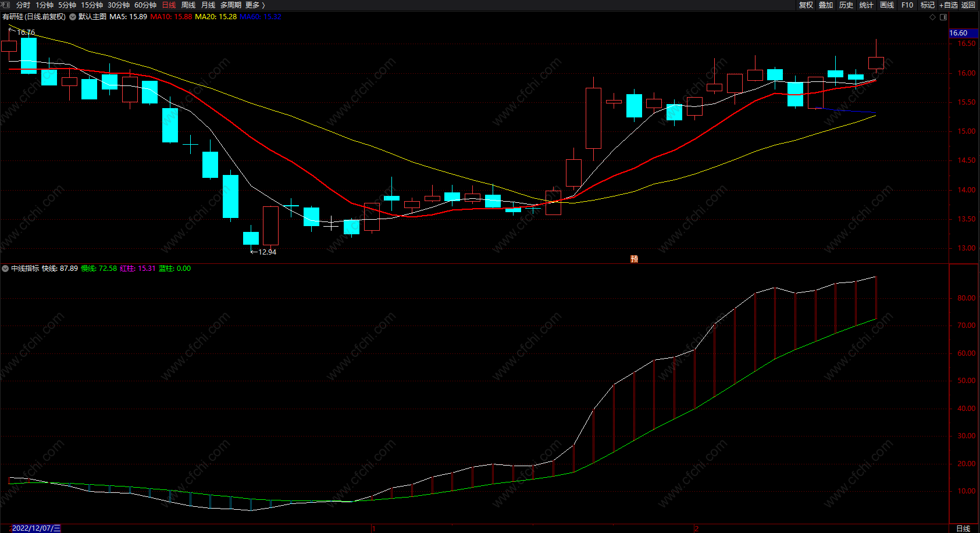Screen dimensions: 980x533
Task: Click the 12.94 low price annotation
Action: click(x=267, y=252)
